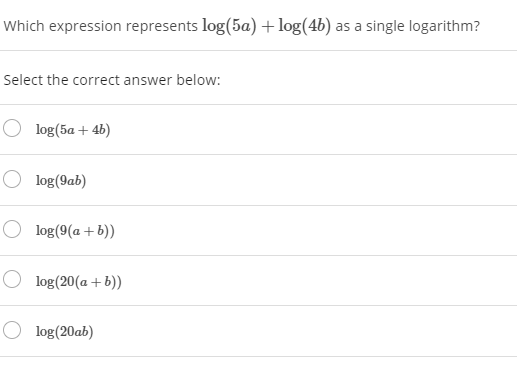This screenshot has height=388, width=517.
Task: Click the log(4b) term in the question
Action: [x=305, y=26]
